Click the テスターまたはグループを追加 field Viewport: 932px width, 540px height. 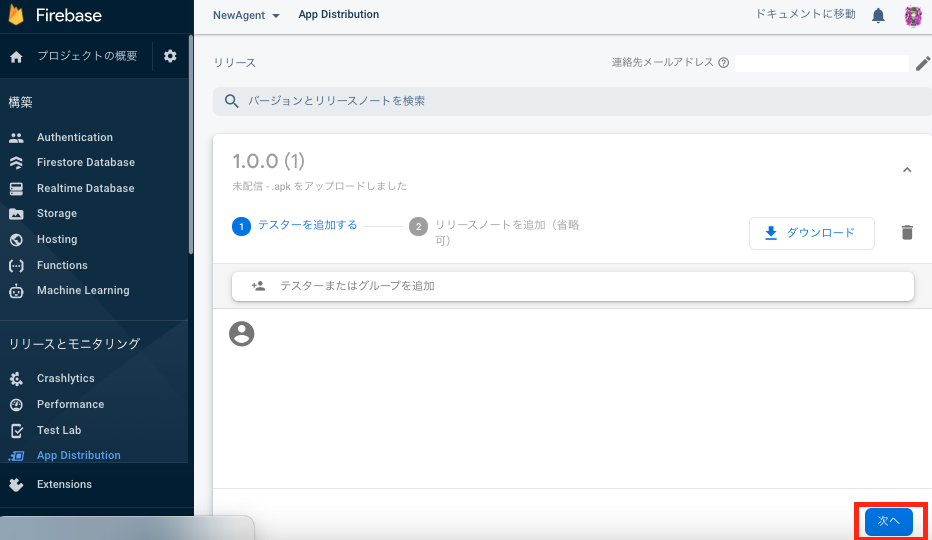[572, 286]
